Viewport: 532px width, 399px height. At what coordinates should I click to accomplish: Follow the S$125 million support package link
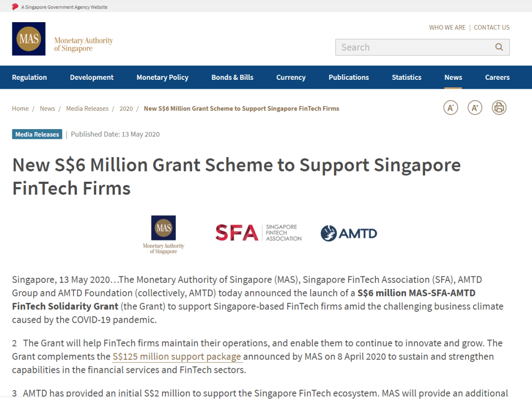[x=177, y=357]
